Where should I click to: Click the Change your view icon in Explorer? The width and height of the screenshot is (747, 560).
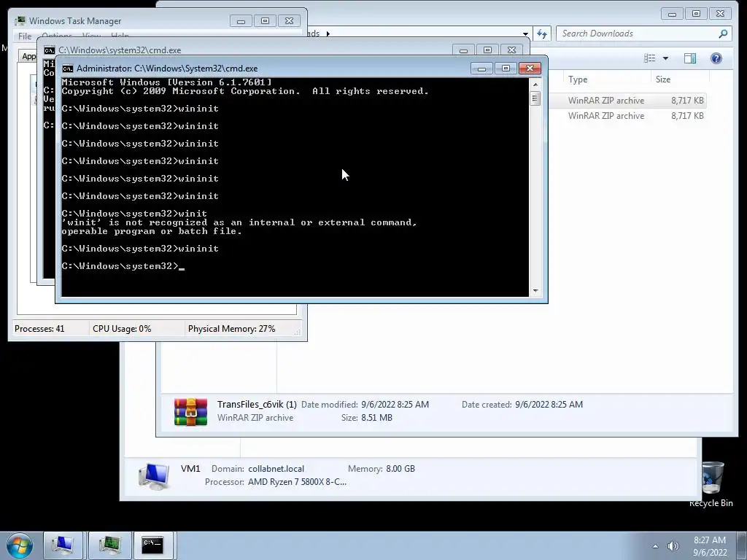(x=650, y=58)
